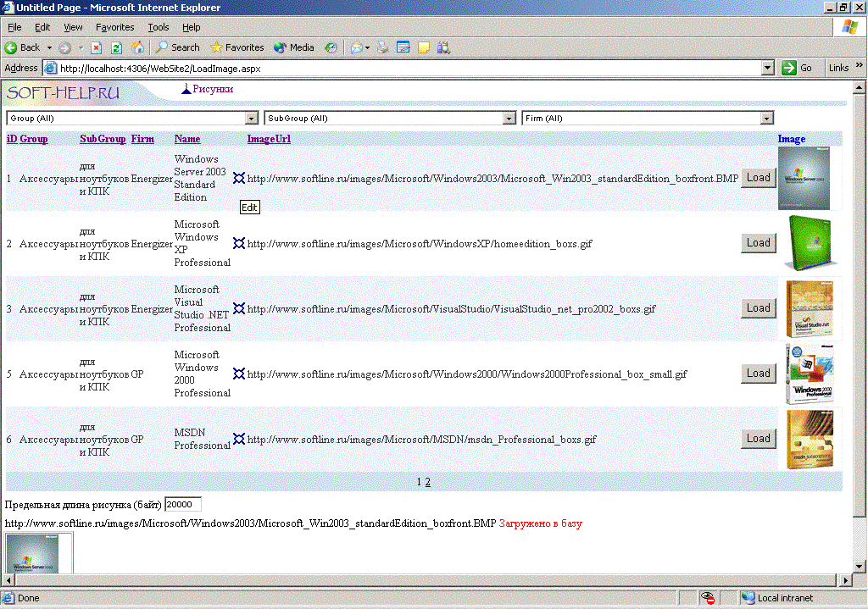Open the Favorites star toolbar button
Viewport: 868px width, 609px height.
[x=237, y=47]
